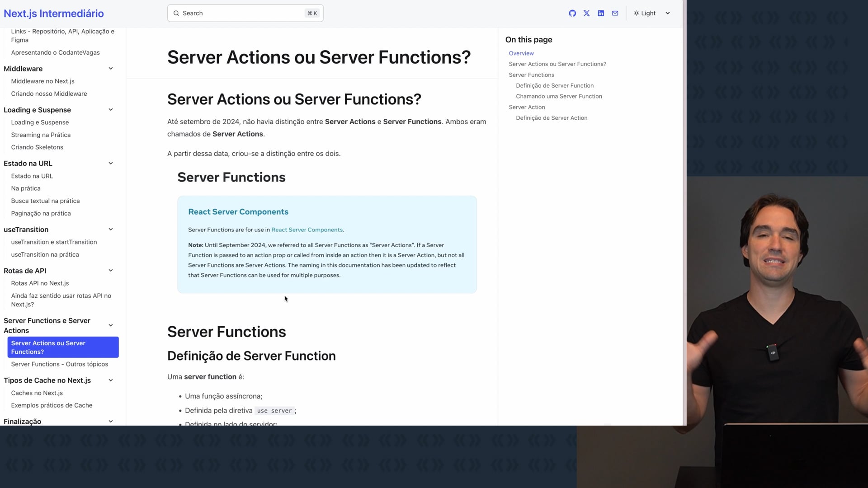
Task: Click the search magnifier icon
Action: (x=176, y=13)
